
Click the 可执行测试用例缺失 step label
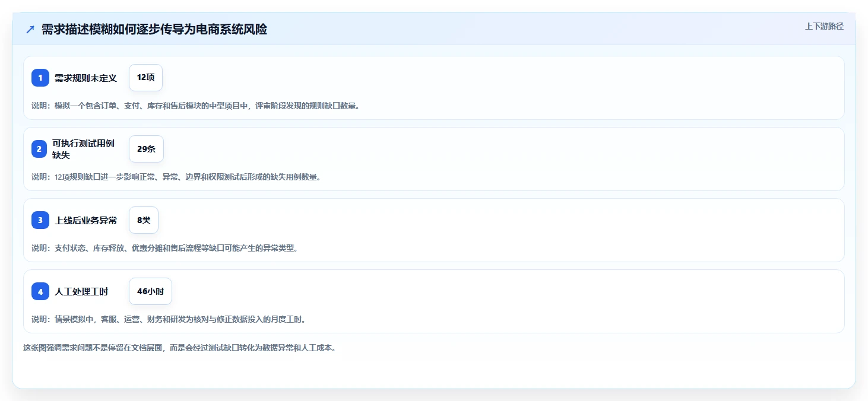click(x=83, y=149)
